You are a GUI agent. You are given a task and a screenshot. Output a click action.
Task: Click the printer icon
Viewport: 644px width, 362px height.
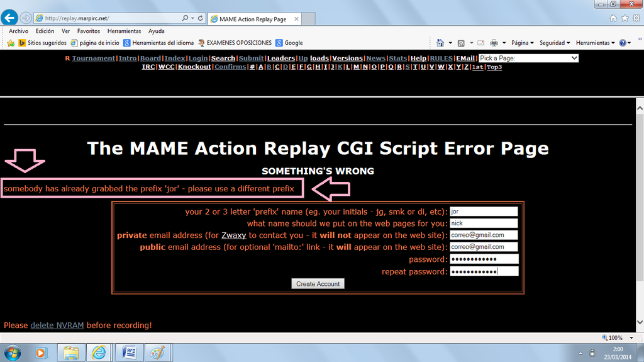point(494,43)
